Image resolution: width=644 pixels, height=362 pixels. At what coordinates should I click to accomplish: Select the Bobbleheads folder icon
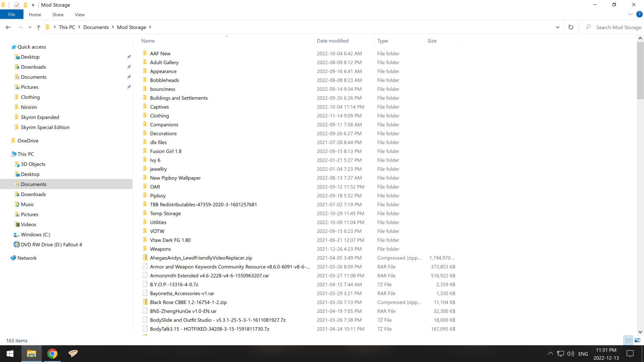point(145,80)
